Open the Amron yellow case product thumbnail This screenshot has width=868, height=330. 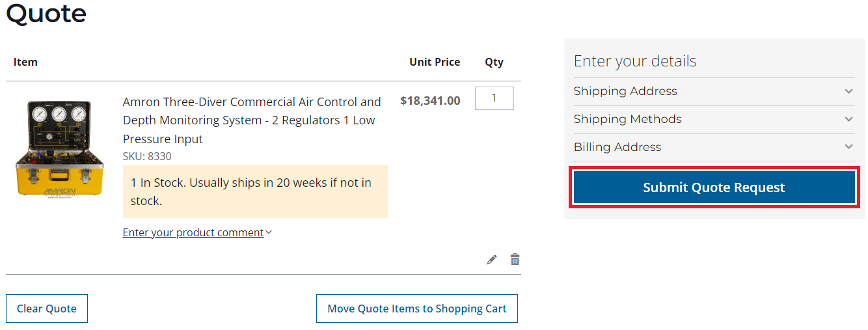pos(59,148)
